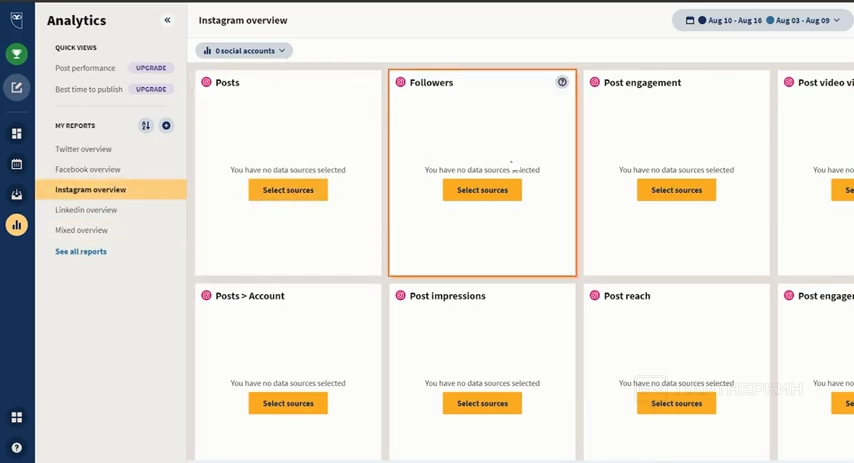The width and height of the screenshot is (854, 463).
Task: Click Upgrade badge beside Post performance
Action: click(x=151, y=68)
